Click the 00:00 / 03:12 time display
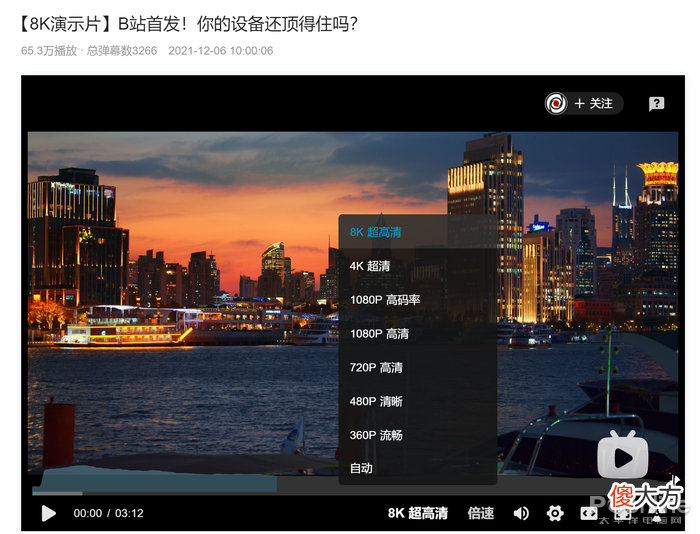Image resolution: width=700 pixels, height=534 pixels. pos(108,513)
